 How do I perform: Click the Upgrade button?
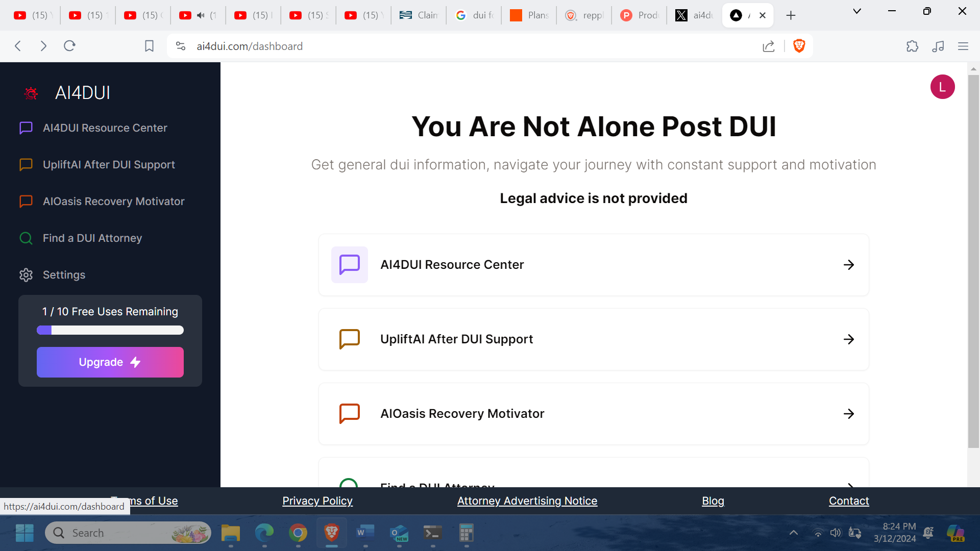click(110, 362)
